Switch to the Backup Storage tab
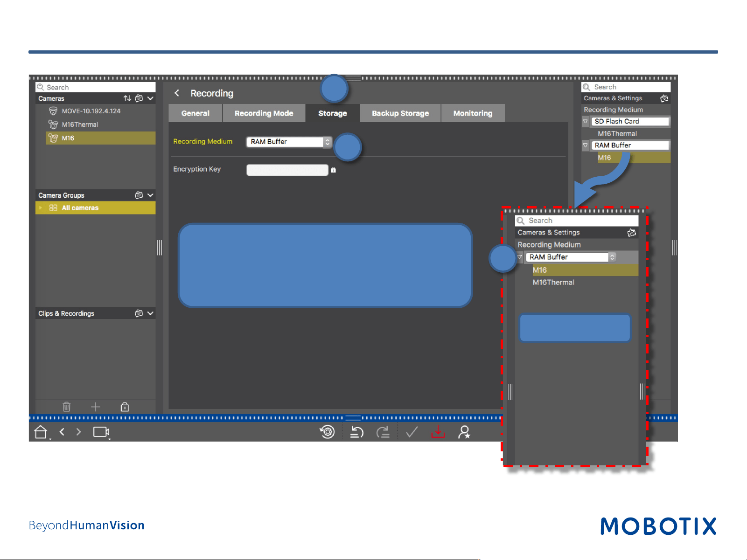Viewport: 747px width, 560px height. click(x=400, y=113)
